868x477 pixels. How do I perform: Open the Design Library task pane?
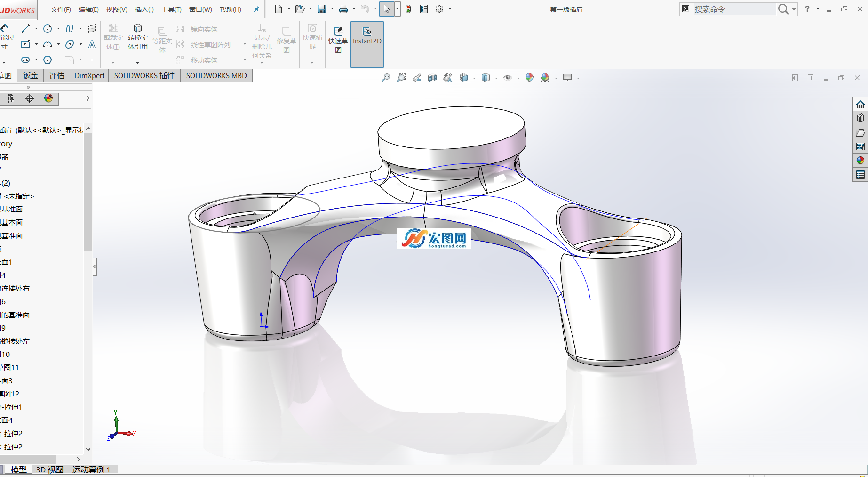pos(860,118)
